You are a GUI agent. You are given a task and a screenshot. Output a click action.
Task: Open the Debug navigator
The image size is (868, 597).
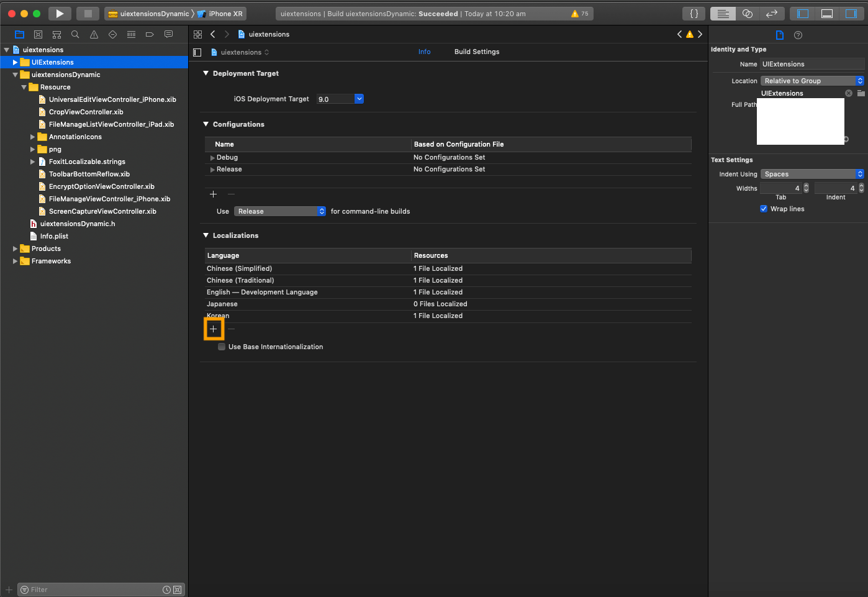click(131, 35)
